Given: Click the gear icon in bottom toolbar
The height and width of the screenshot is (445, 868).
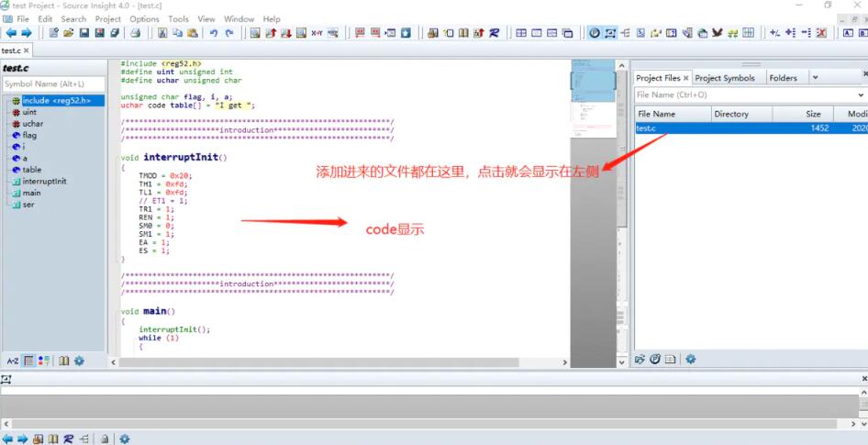Looking at the screenshot, I should [125, 439].
